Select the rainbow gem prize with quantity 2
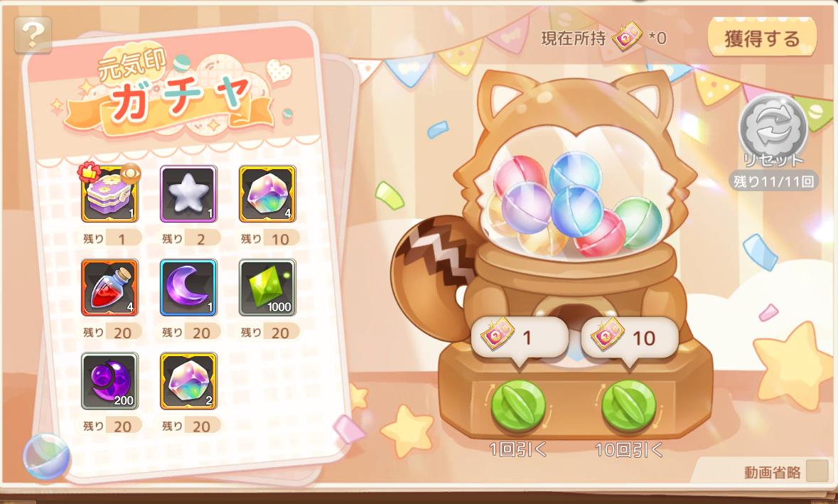The image size is (838, 504). click(188, 381)
